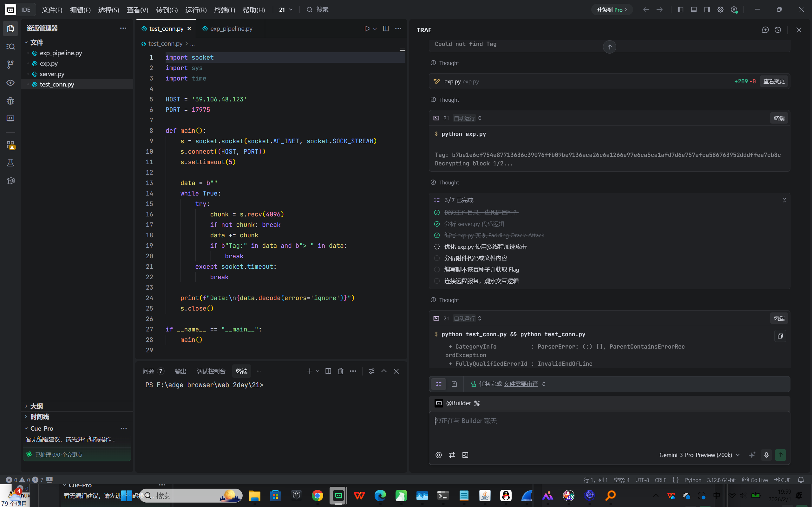Open the Extensions sidebar icon

[x=10, y=145]
